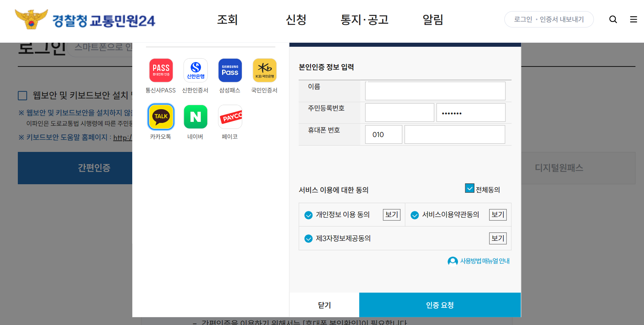Viewport: 644px width, 325px height.
Task: Select the Samsung Pass icon
Action: 230,70
